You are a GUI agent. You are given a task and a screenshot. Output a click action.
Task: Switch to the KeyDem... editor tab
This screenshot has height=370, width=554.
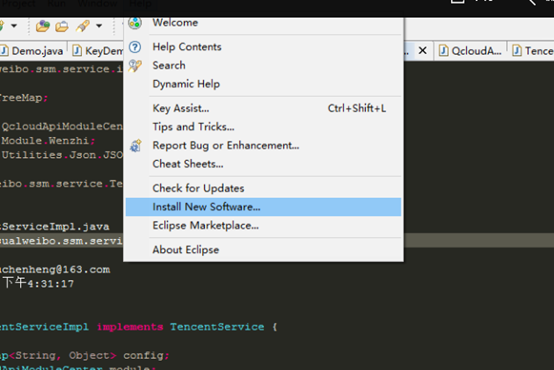(97, 51)
